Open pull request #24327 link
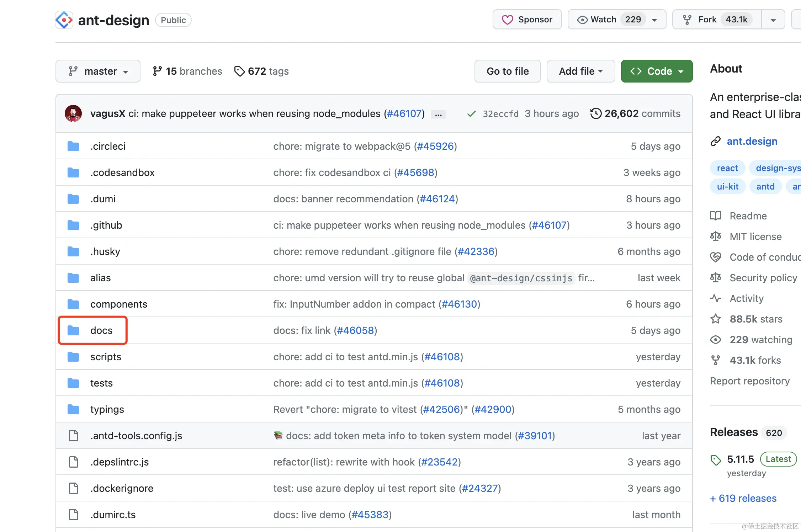 (x=480, y=488)
